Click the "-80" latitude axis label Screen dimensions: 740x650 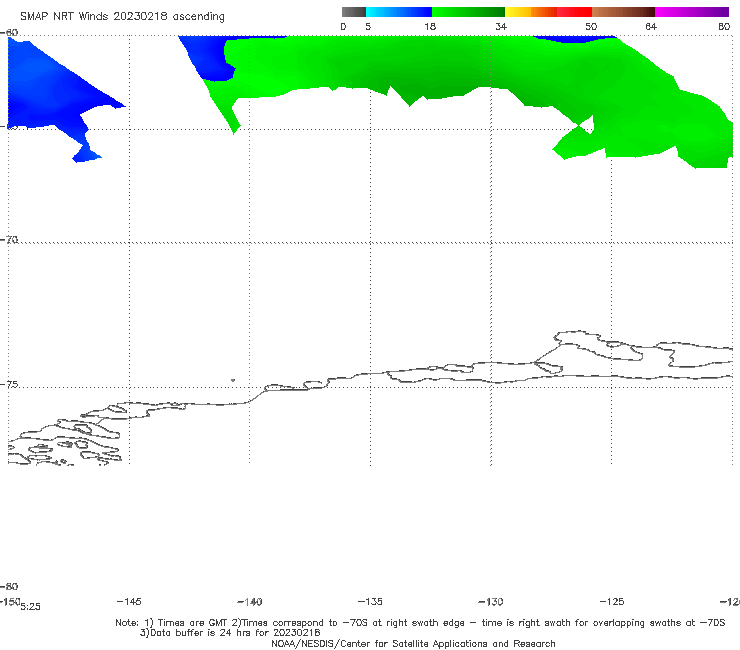[x=9, y=586]
